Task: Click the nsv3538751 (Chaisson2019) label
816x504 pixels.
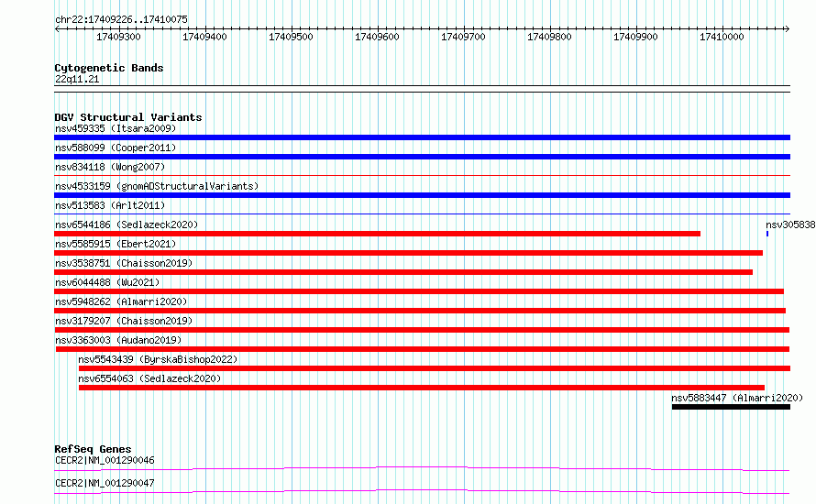Action: click(124, 263)
